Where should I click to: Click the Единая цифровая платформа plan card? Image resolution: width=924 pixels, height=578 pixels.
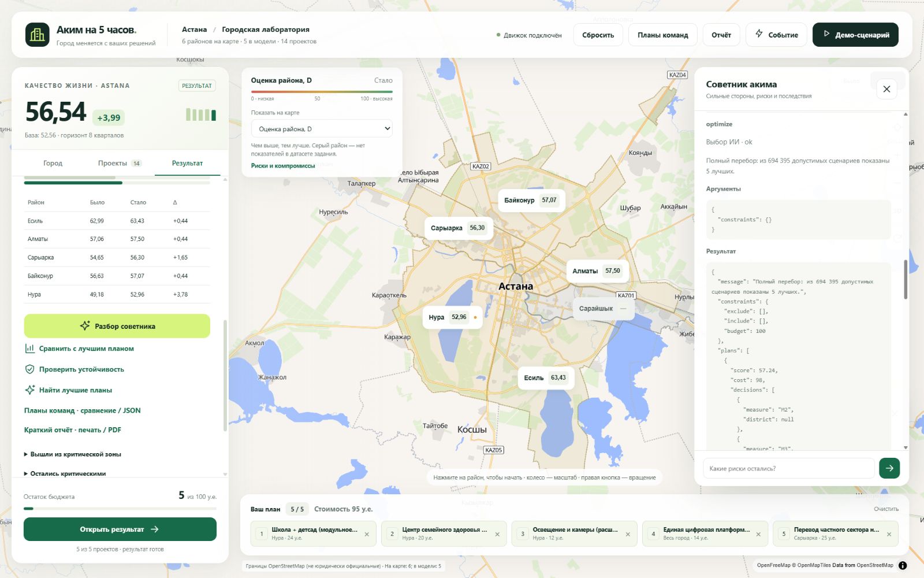(705, 533)
